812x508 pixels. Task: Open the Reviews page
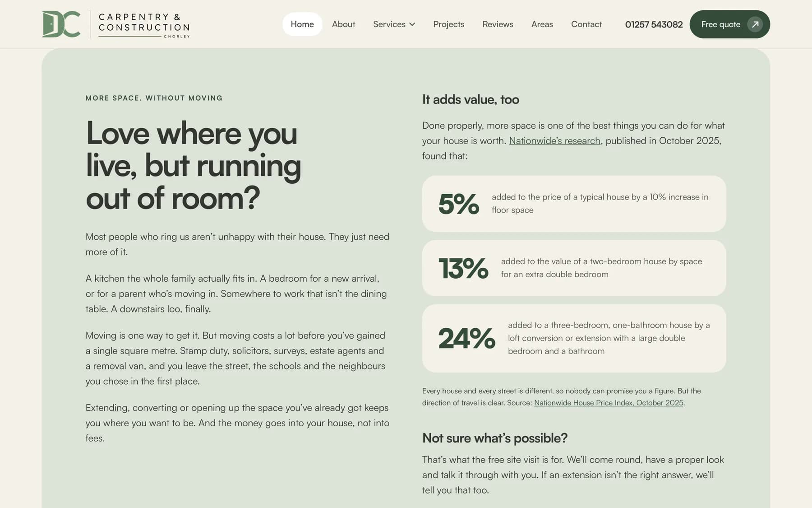pos(498,24)
